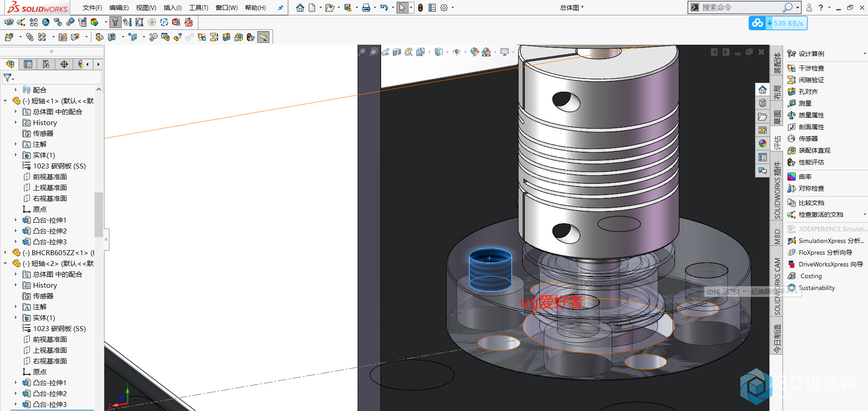The image size is (868, 411).
Task: Open the Costing tool
Action: point(805,276)
